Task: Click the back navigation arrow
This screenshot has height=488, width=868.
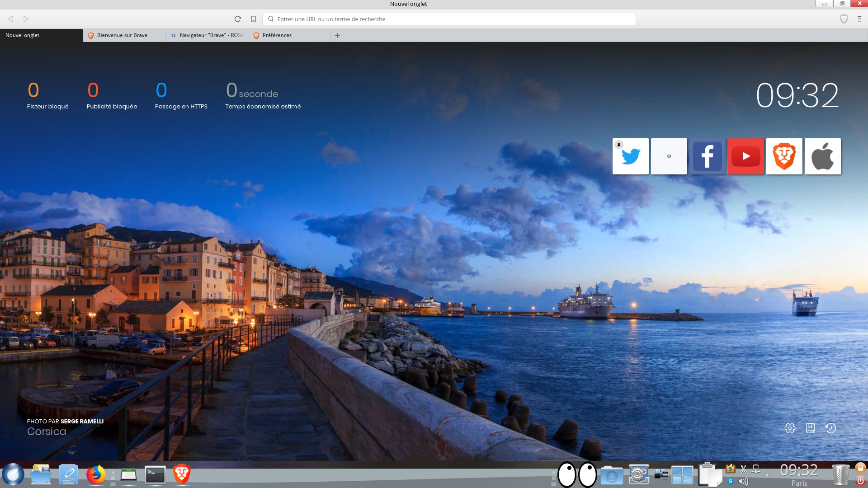Action: coord(11,19)
